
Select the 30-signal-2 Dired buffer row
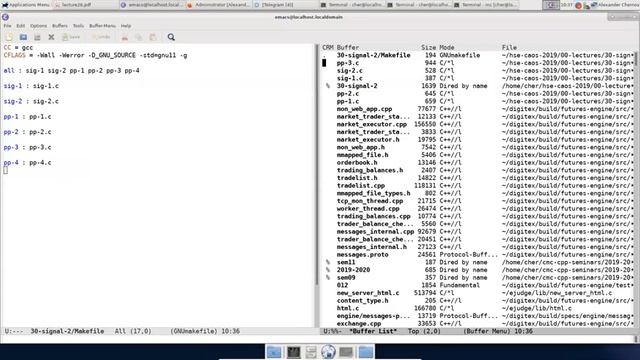(478, 86)
